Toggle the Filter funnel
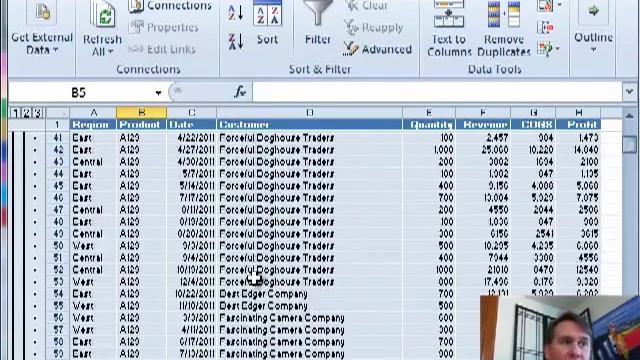 coord(318,23)
